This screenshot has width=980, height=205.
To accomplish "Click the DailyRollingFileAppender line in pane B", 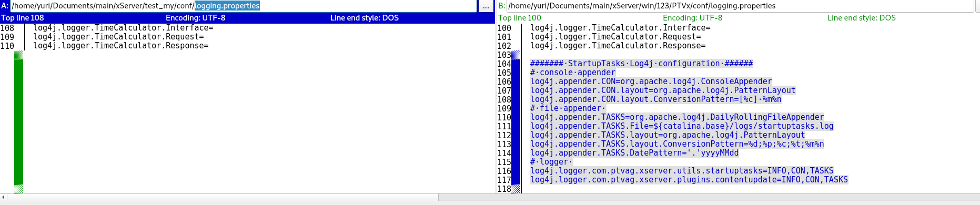I will coord(677,117).
